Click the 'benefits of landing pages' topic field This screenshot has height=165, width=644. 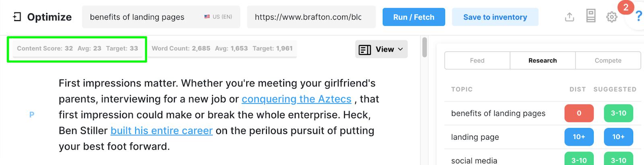[x=137, y=17]
